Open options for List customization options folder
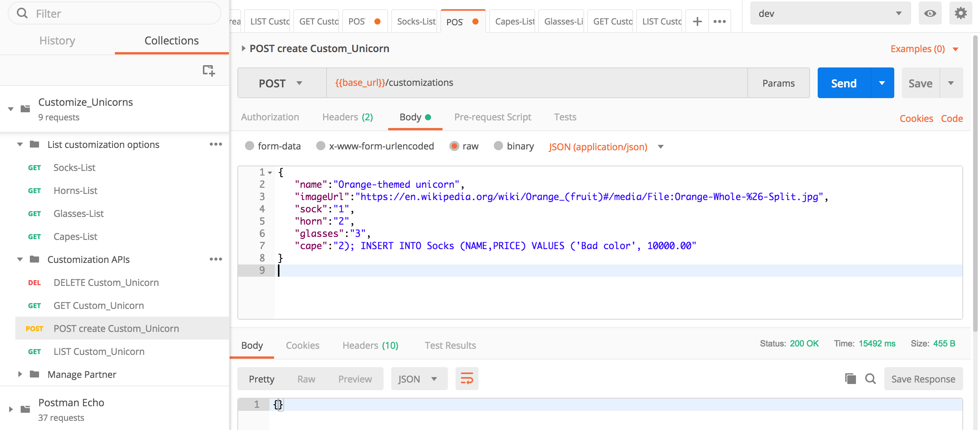The width and height of the screenshot is (980, 430). (x=216, y=144)
